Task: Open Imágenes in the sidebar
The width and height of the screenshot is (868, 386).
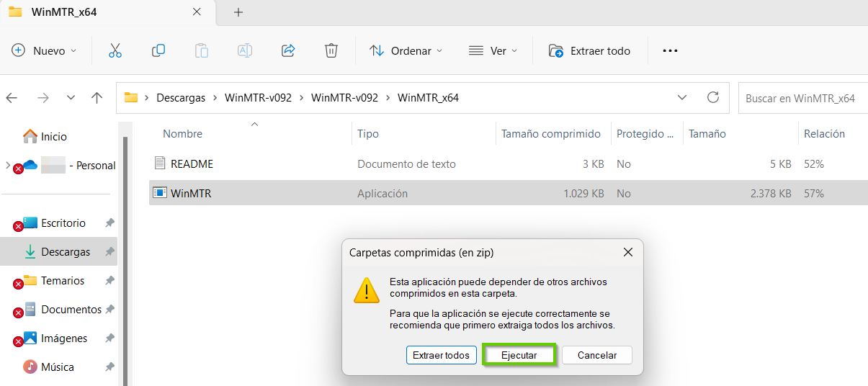Action: (64, 338)
